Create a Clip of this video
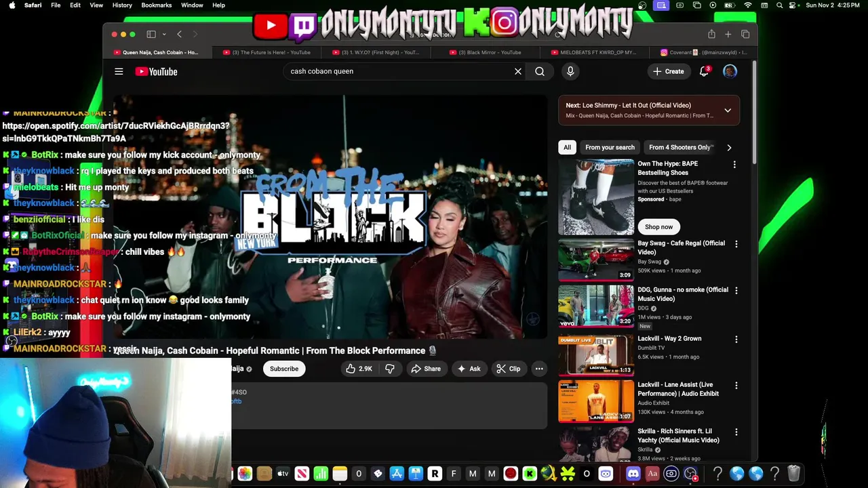This screenshot has height=488, width=868. [509, 369]
